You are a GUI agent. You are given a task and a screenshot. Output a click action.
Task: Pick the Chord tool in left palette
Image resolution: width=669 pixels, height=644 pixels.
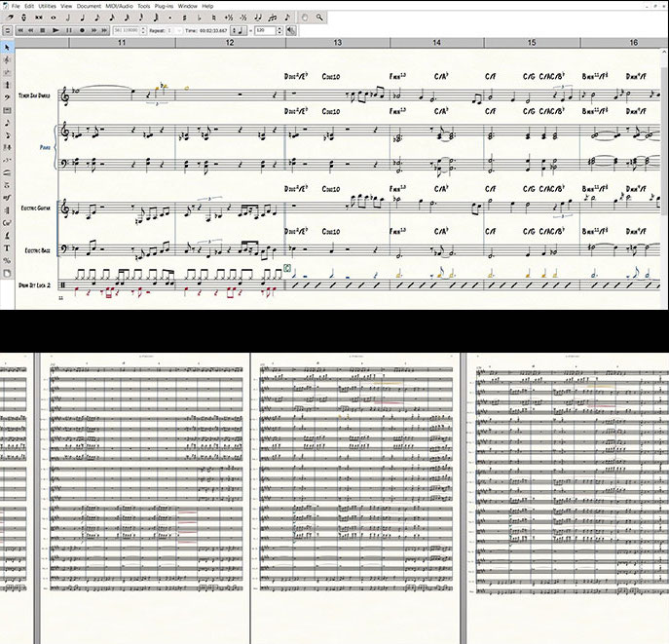tap(7, 223)
